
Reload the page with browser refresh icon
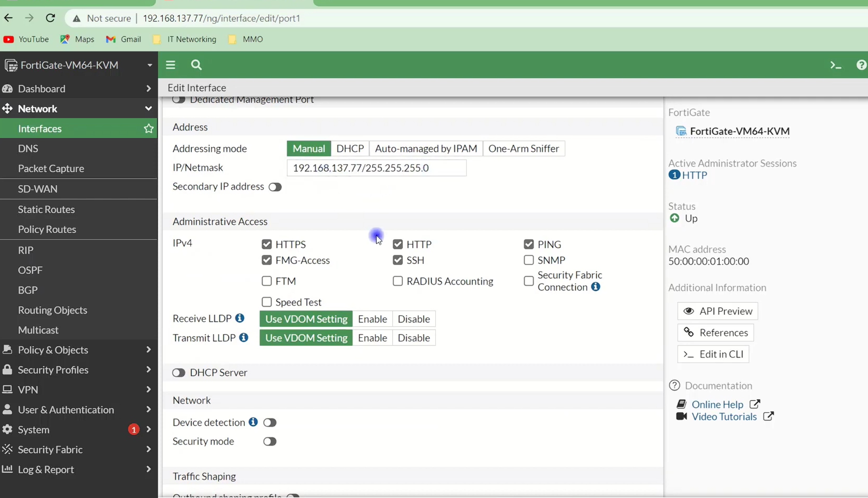pyautogui.click(x=51, y=18)
